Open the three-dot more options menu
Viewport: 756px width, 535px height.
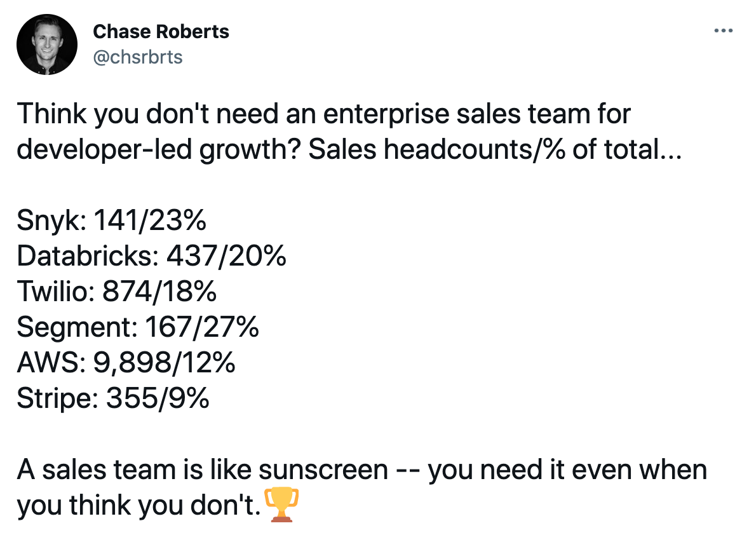click(723, 31)
